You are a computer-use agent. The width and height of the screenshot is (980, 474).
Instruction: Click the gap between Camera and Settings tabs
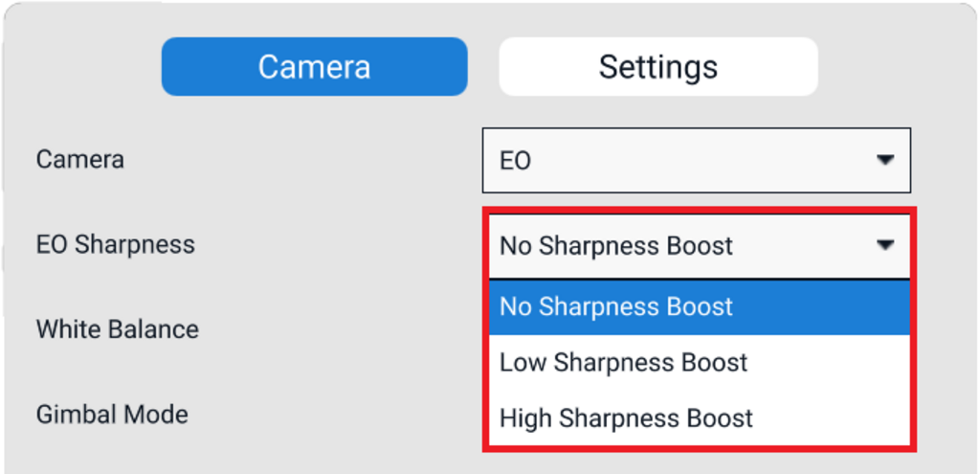(483, 67)
